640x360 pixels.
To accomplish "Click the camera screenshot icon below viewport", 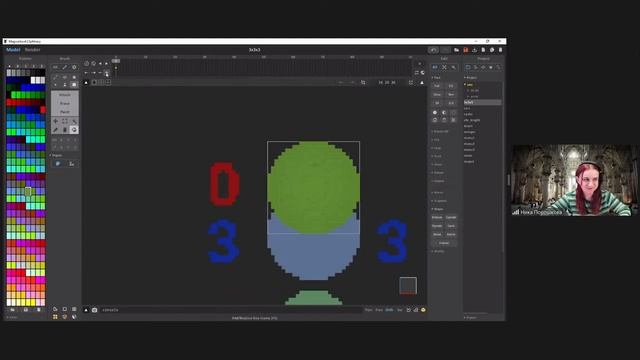I will [x=94, y=310].
